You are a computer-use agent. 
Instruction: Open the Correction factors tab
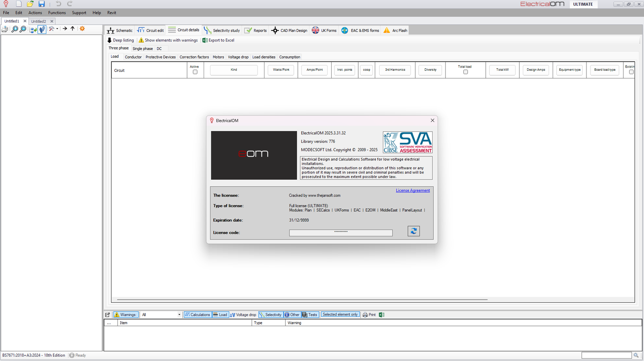pos(194,57)
